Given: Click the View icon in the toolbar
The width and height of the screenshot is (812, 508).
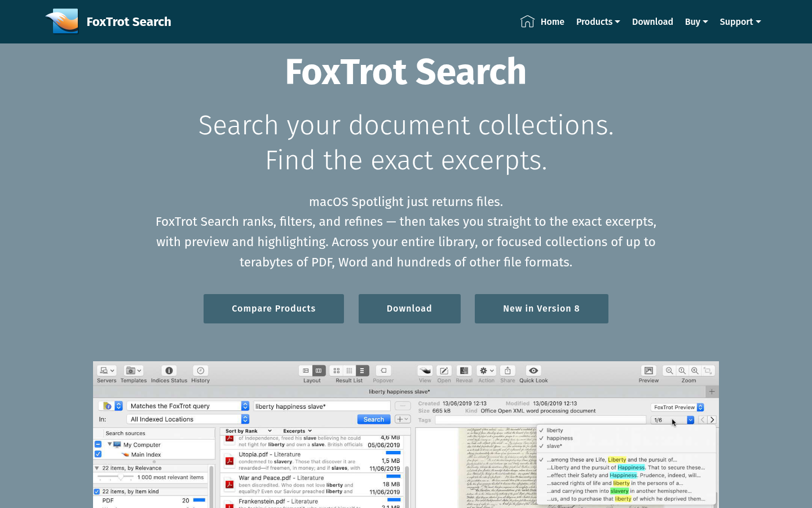Looking at the screenshot, I should coord(425,371).
